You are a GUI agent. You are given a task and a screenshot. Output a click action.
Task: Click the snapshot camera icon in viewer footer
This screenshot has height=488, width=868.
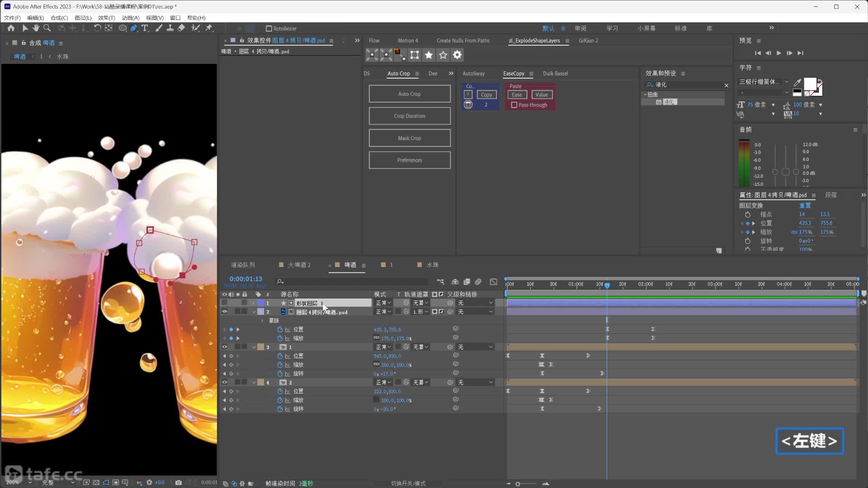[179, 483]
